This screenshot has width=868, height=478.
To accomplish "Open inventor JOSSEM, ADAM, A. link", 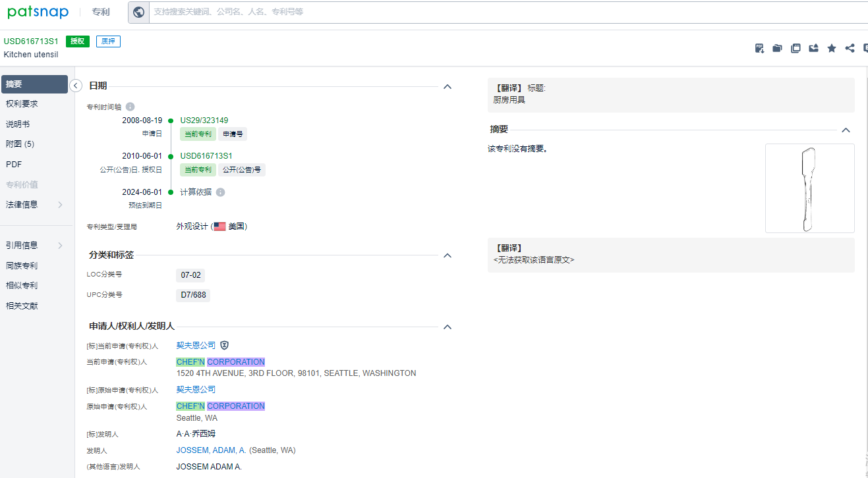I will coord(211,450).
